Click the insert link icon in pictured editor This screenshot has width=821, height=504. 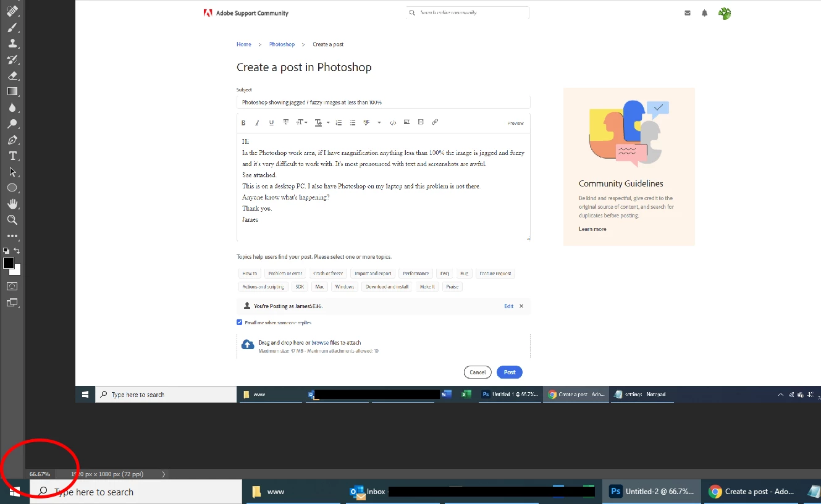435,122
